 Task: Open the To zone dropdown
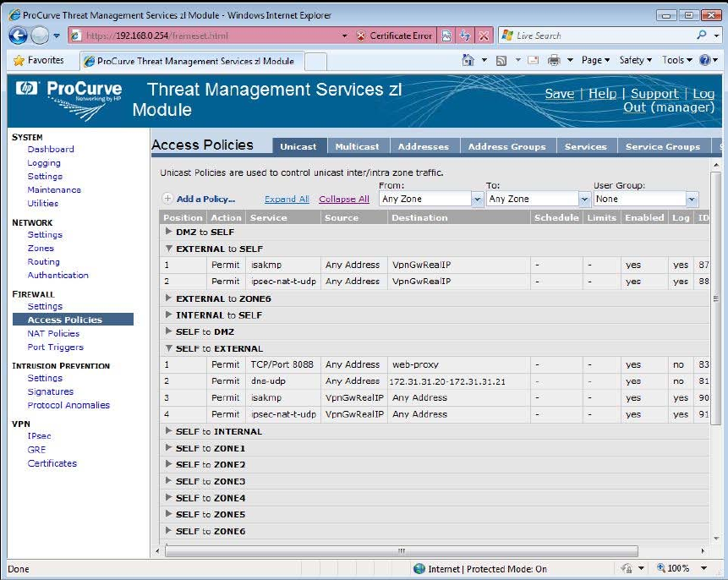(584, 200)
